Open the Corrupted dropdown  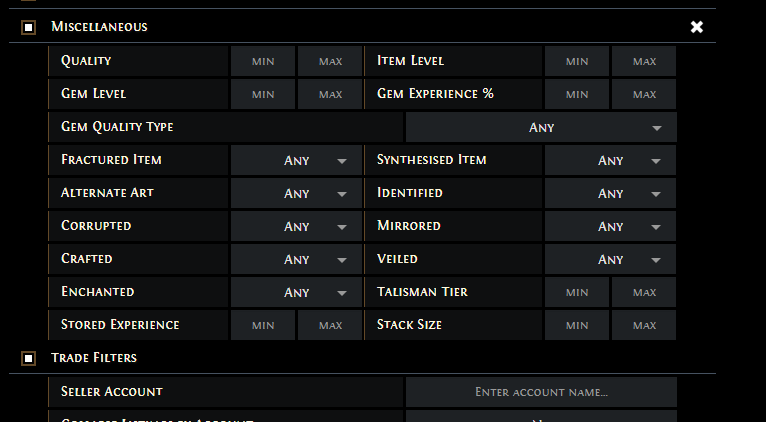[x=296, y=226]
